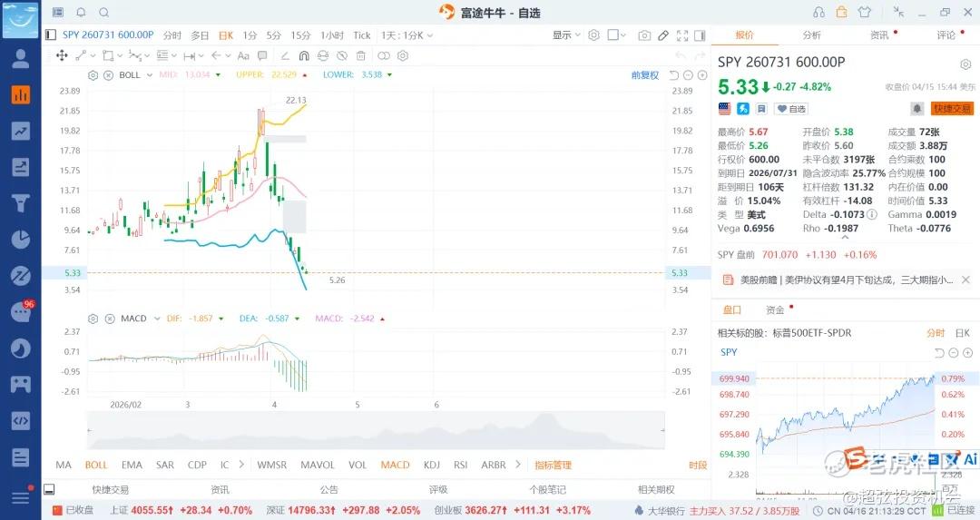This screenshot has height=520, width=980.
Task: Close the BOLL indicator with X icon
Action: 108,74
